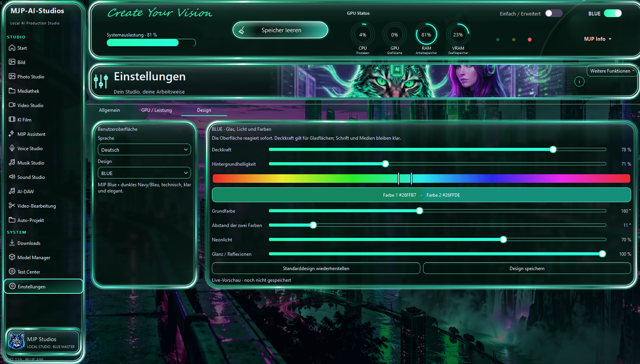The height and width of the screenshot is (364, 640).
Task: Click Standarddesign wiederherstellen
Action: tap(316, 269)
